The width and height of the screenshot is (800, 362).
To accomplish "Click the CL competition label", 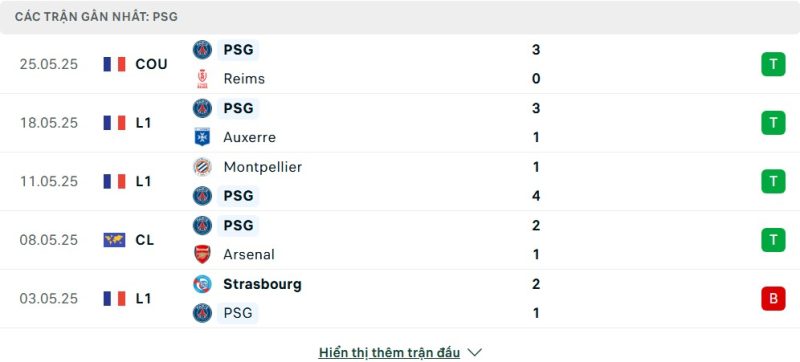I will [145, 240].
